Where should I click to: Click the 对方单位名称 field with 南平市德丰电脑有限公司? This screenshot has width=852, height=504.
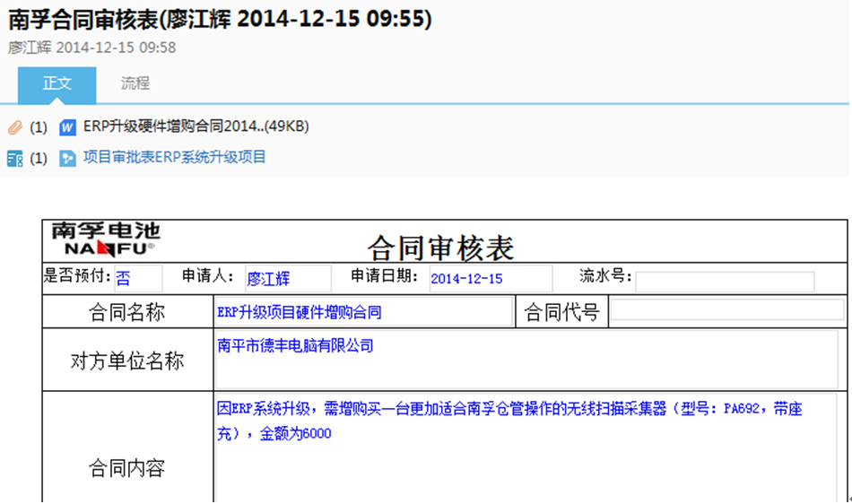(526, 358)
